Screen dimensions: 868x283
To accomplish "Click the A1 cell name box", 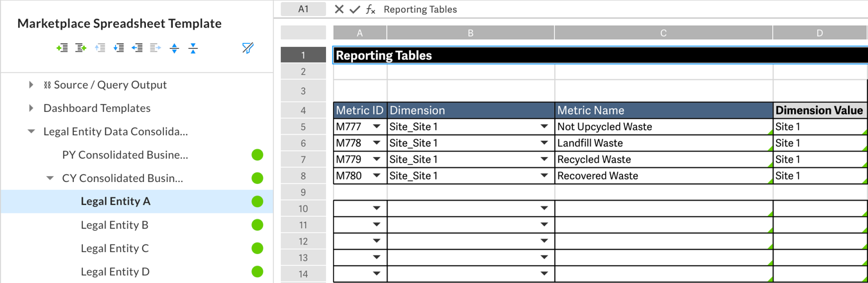I will tap(303, 10).
